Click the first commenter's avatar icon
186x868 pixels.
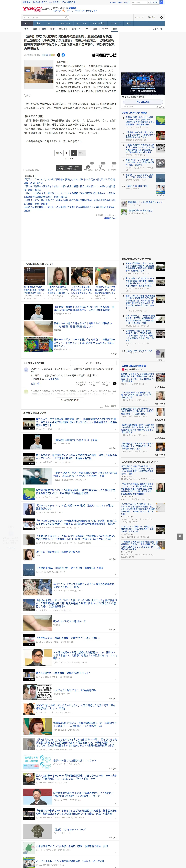pos(26,370)
